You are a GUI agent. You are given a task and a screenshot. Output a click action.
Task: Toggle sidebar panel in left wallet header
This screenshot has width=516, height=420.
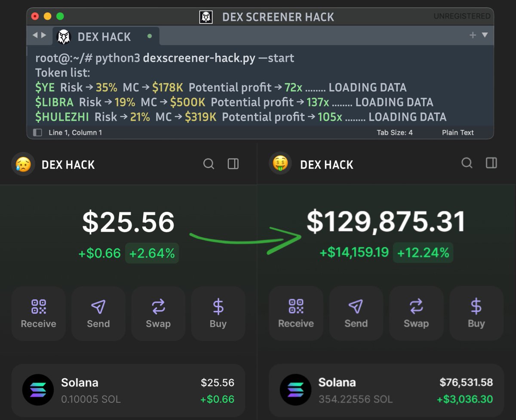(x=233, y=164)
